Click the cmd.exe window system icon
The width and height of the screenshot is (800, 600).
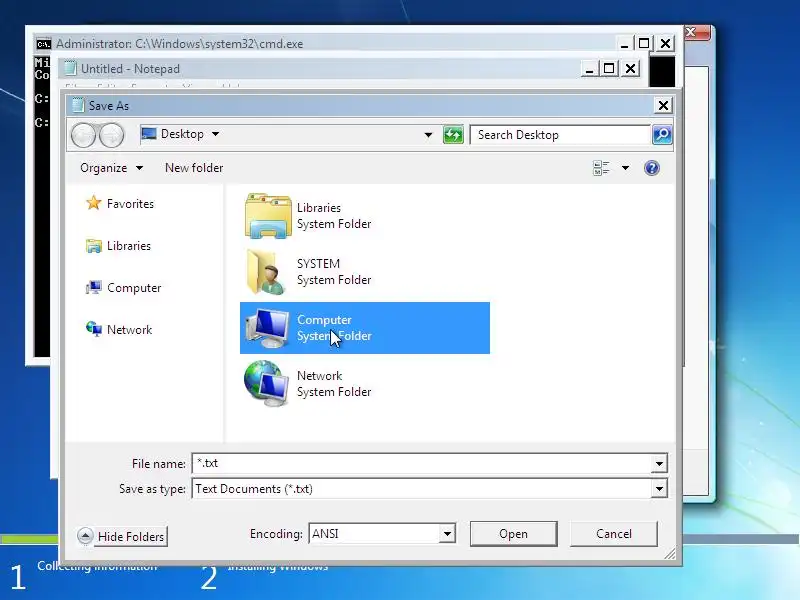(43, 44)
